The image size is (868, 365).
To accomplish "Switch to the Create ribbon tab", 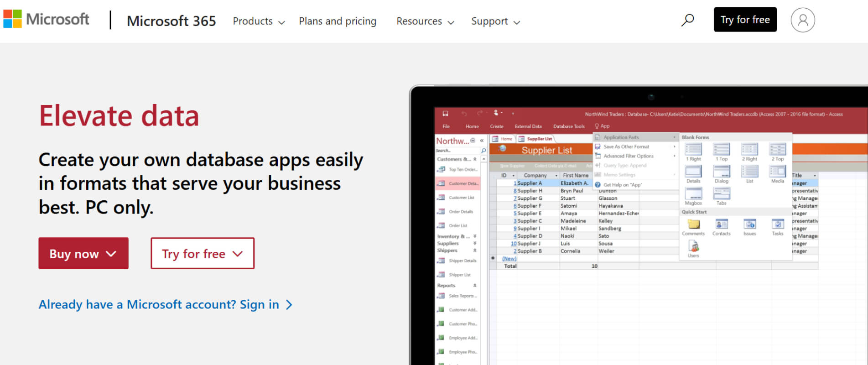I will (497, 126).
